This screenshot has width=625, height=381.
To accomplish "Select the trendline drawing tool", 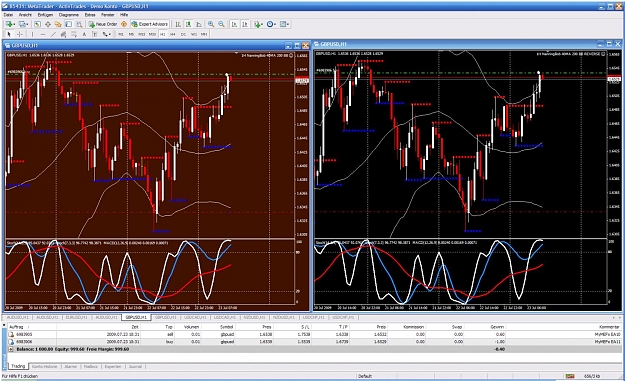I will coord(53,34).
